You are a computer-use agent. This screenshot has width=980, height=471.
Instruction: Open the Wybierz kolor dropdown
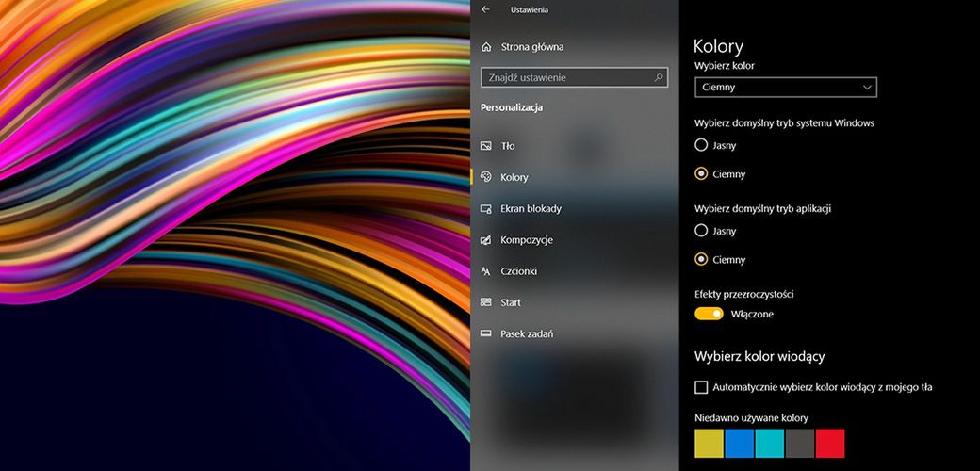pos(786,88)
